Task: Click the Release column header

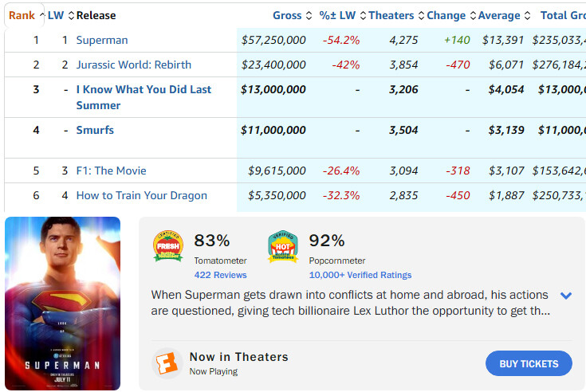Action: 97,16
